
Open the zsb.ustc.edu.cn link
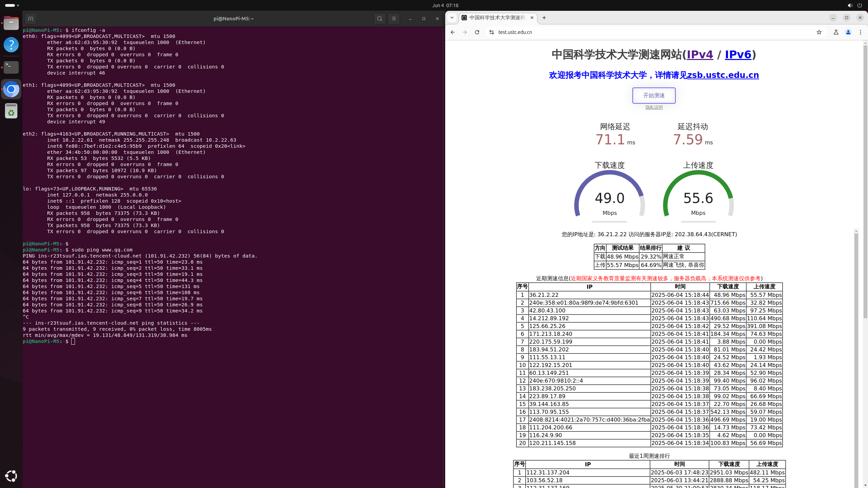pyautogui.click(x=723, y=75)
